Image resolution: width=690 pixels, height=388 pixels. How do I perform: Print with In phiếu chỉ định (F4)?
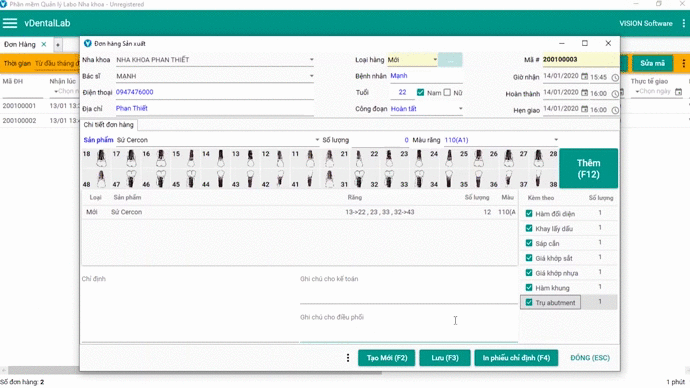[516, 358]
